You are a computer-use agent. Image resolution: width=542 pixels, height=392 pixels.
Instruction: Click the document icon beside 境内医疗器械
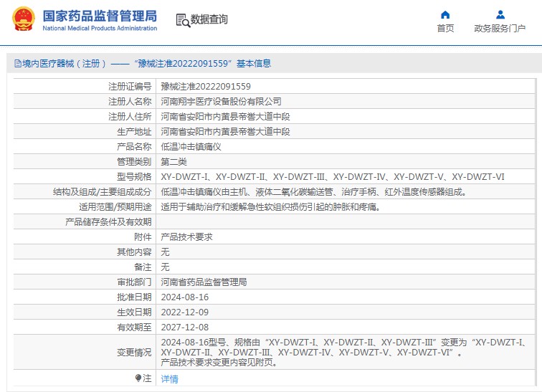coord(18,64)
